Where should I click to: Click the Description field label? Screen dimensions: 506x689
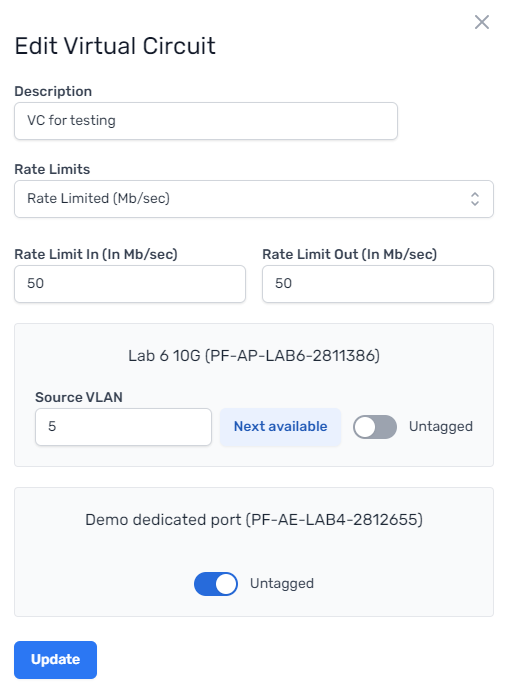53,91
